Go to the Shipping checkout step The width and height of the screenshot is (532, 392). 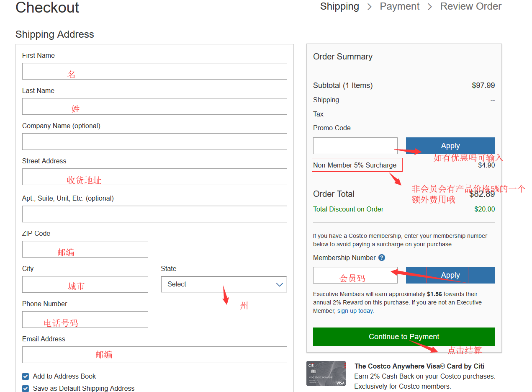point(339,7)
